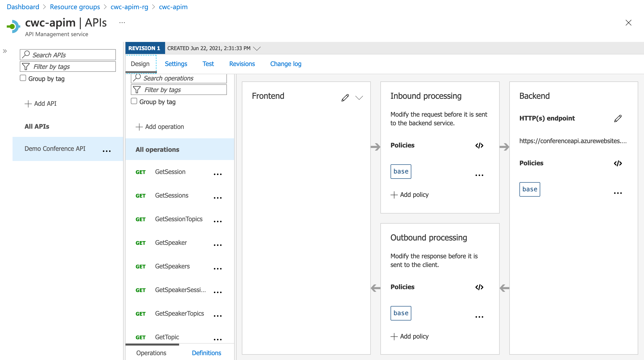Add a policy to Outbound processing
Viewport: 644px width, 360px height.
coord(409,336)
